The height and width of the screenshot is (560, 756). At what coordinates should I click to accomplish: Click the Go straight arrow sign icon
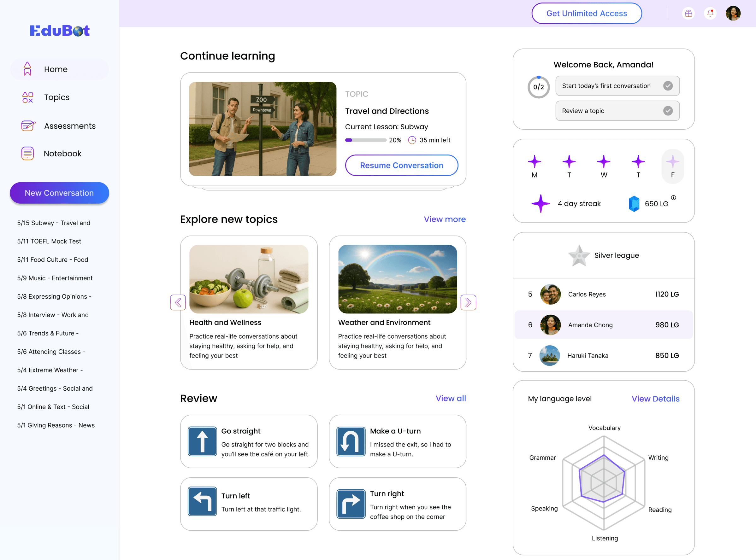coord(202,441)
